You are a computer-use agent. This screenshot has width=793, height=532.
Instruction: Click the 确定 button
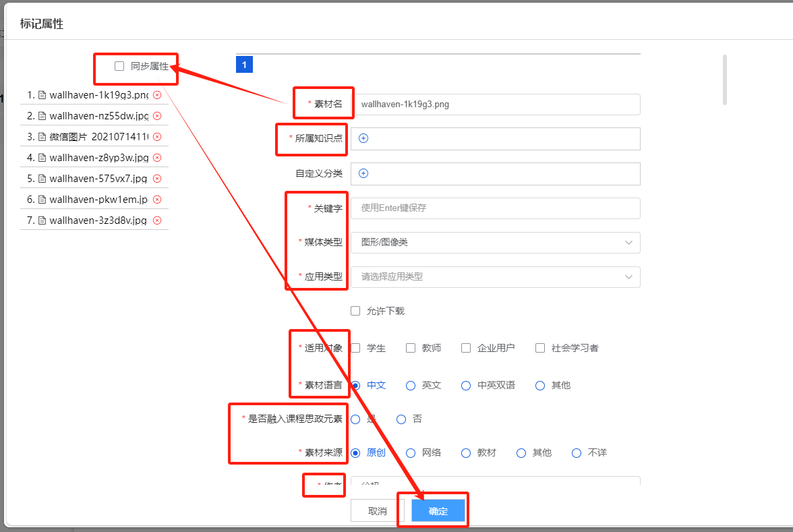click(x=438, y=511)
